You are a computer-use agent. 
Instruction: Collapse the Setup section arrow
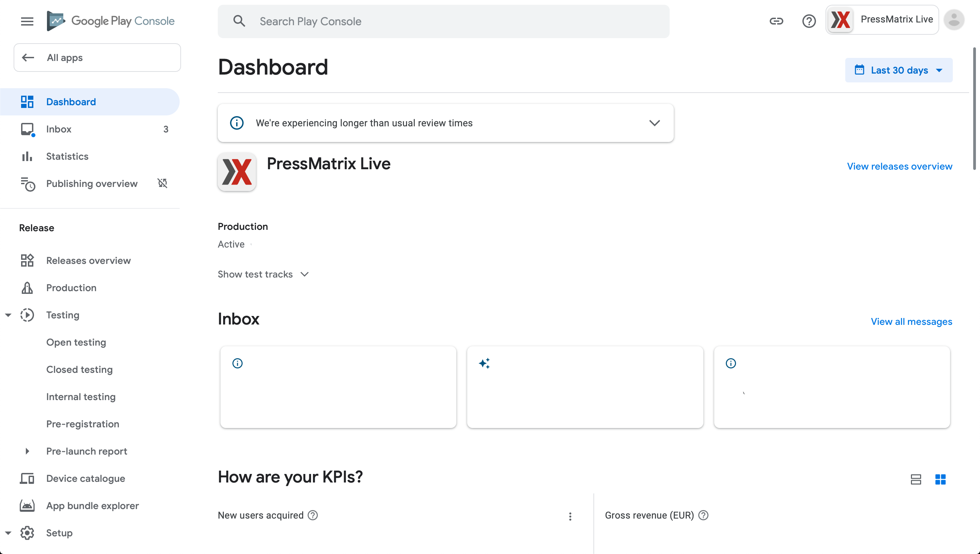point(8,533)
